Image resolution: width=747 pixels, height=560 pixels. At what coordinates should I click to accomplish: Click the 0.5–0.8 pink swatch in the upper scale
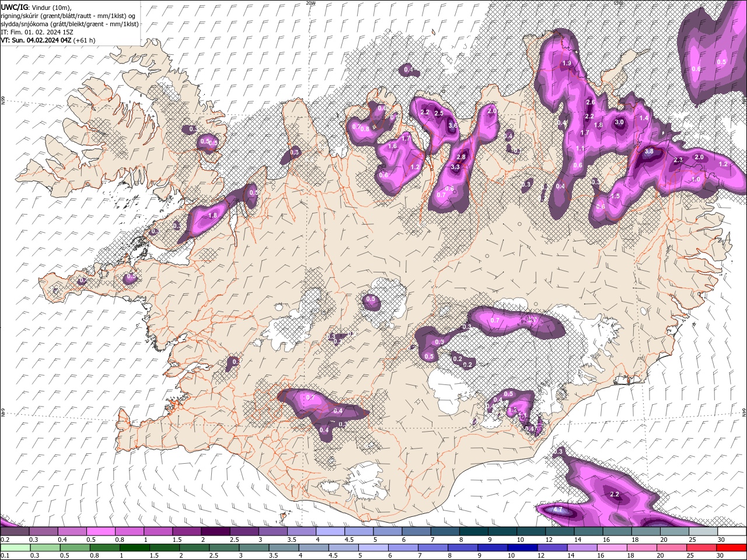pyautogui.click(x=100, y=531)
